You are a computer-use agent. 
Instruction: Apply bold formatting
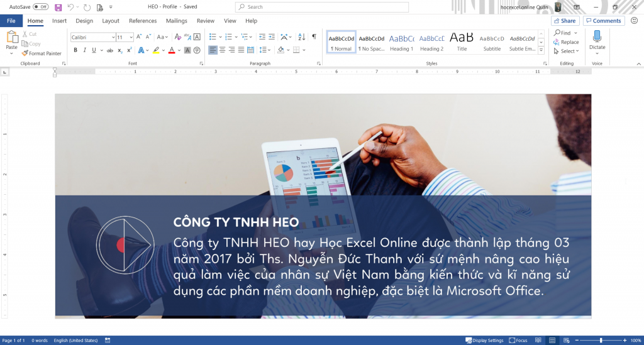pos(75,50)
